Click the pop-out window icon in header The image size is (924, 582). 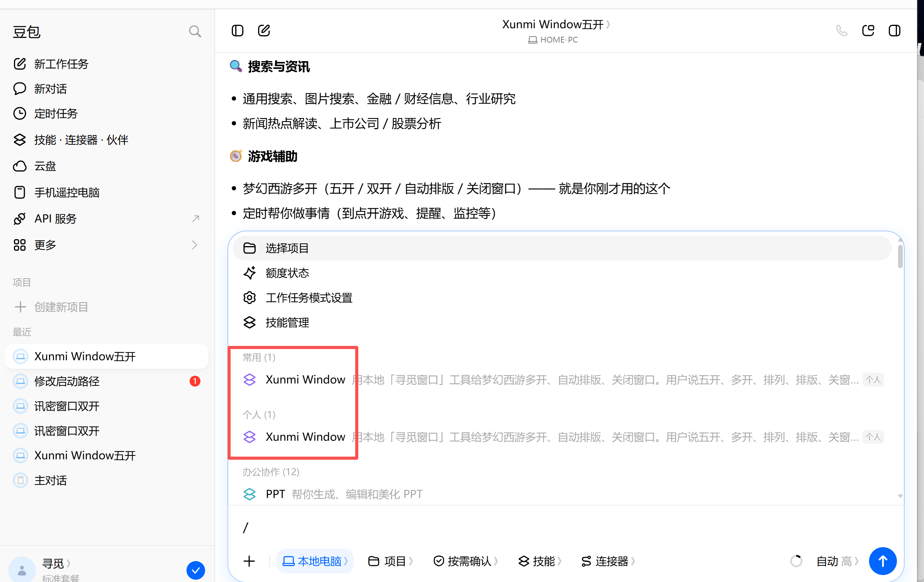click(x=868, y=31)
